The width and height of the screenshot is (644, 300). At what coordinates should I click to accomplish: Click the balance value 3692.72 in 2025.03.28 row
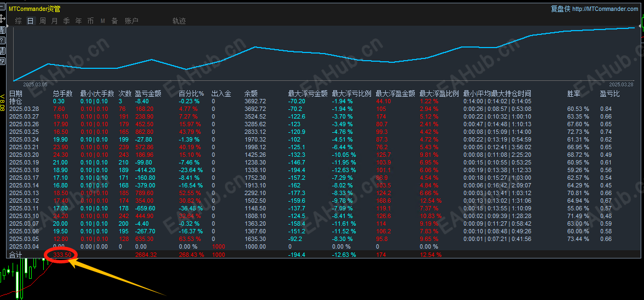click(x=255, y=109)
